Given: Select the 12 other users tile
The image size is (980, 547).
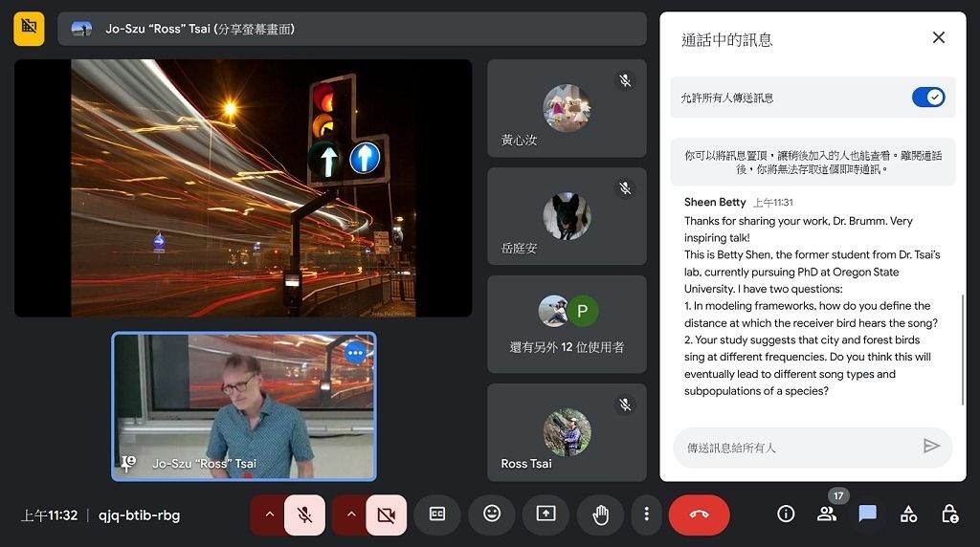Looking at the screenshot, I should (567, 325).
